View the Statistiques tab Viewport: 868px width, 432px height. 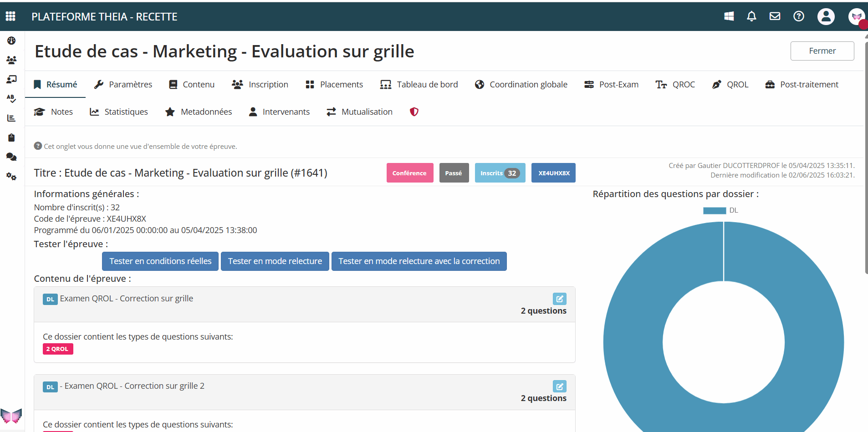point(119,112)
